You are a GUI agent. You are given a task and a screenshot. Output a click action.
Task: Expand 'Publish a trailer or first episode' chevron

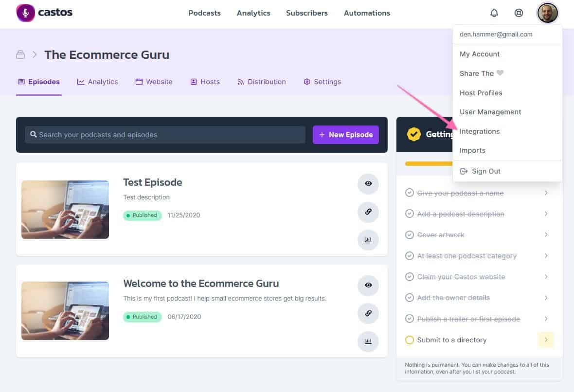point(546,319)
